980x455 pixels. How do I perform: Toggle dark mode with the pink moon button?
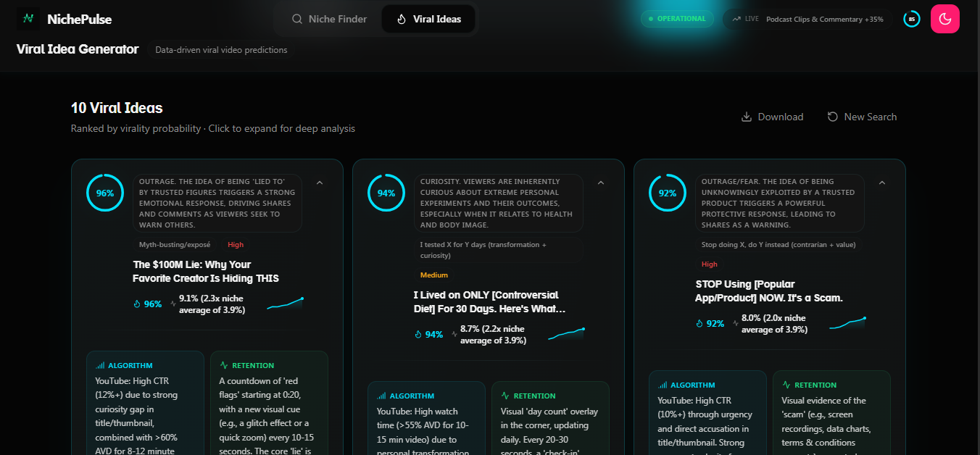tap(944, 18)
